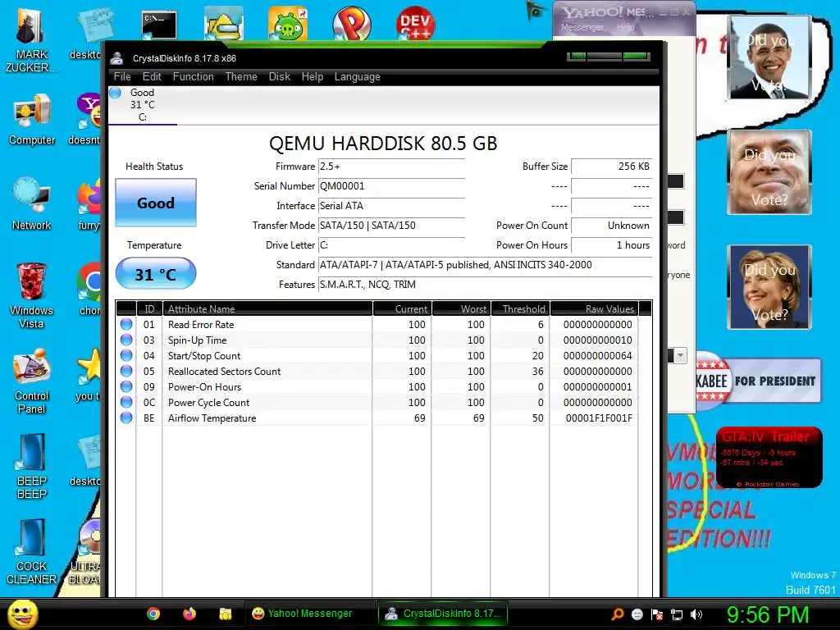Sort by the Attribute Name column header

(267, 308)
